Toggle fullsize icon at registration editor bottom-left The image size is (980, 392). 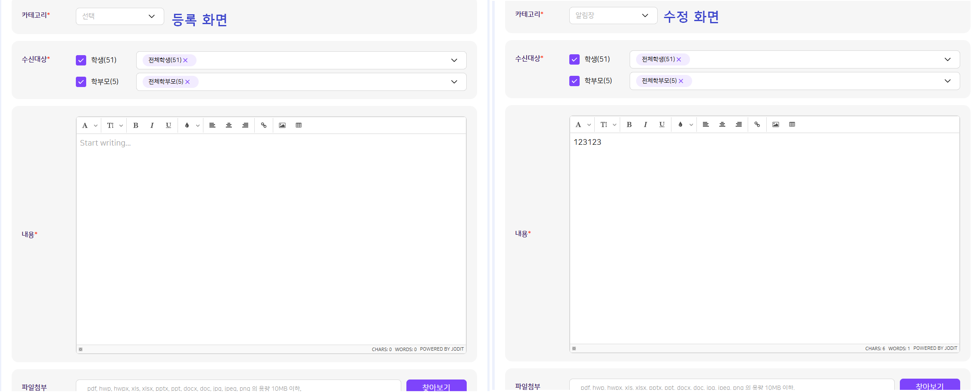(x=81, y=349)
